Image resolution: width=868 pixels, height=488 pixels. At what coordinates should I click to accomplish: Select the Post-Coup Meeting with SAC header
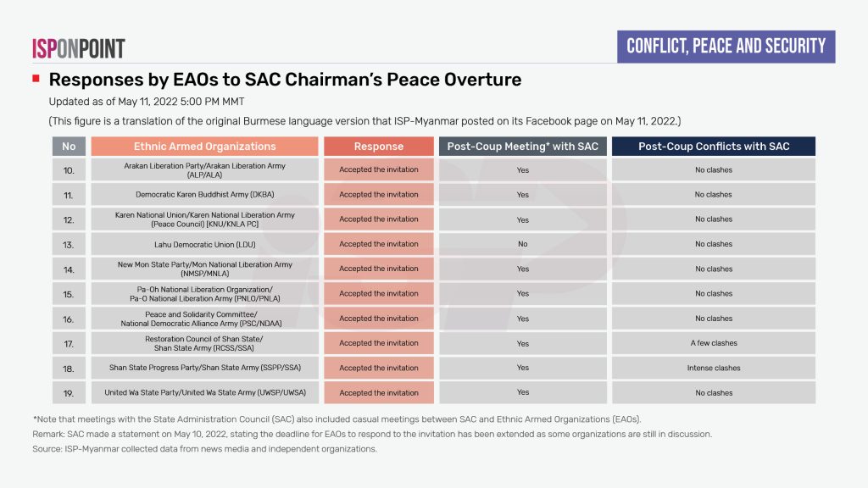pyautogui.click(x=522, y=147)
